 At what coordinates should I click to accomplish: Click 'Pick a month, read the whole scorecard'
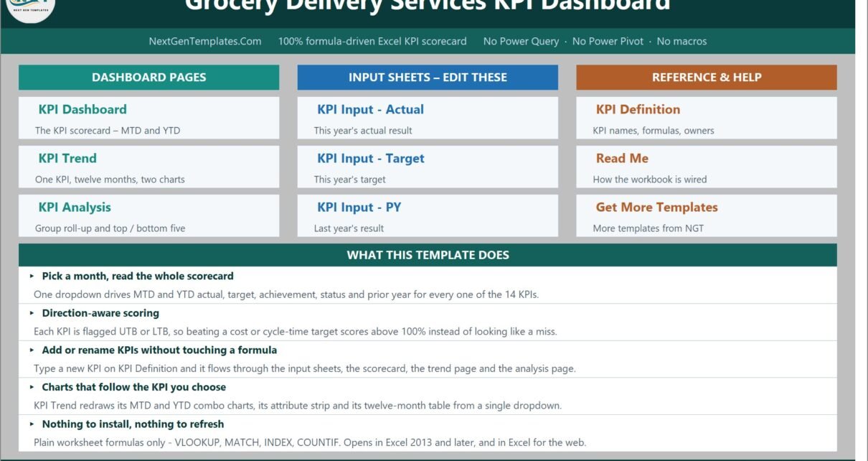click(138, 276)
